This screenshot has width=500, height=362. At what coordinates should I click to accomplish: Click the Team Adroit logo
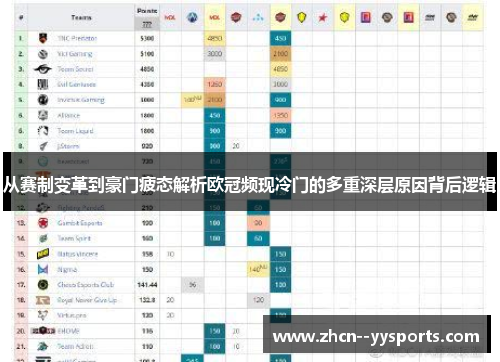[43, 346]
